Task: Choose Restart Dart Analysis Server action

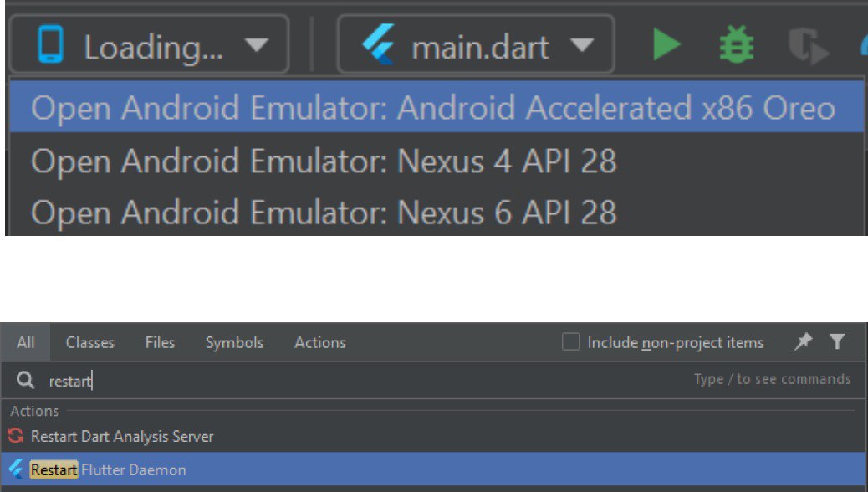Action: coord(433,436)
